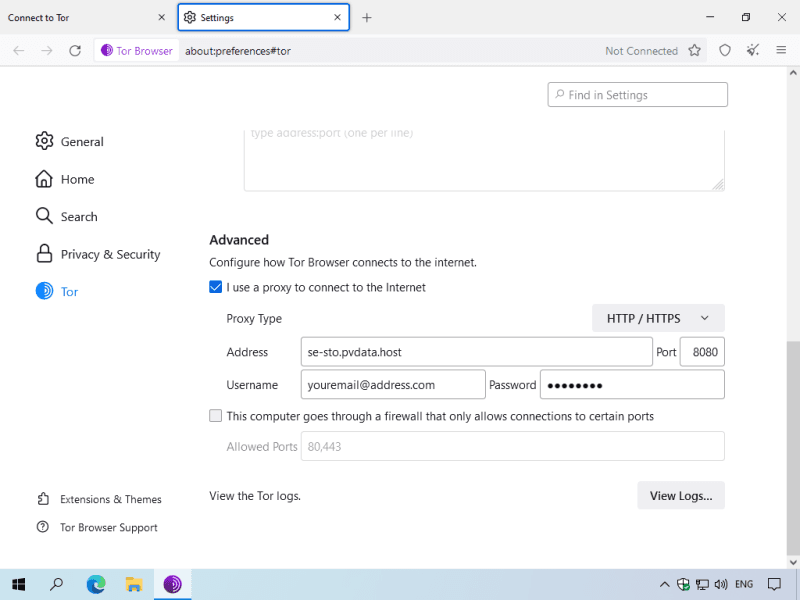Show hidden system tray icons
This screenshot has width=800, height=600.
point(664,584)
